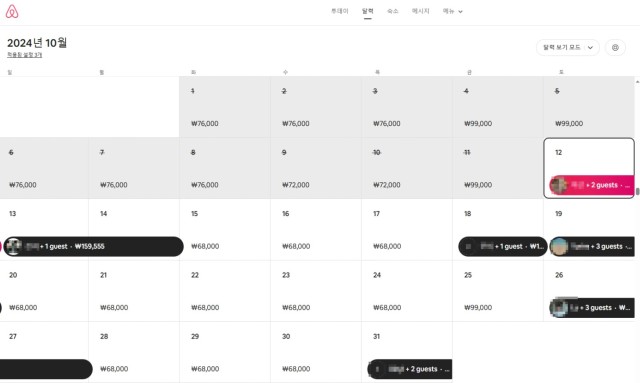
Task: Click the past October 11 cell priced ₩99,000
Action: click(498, 168)
